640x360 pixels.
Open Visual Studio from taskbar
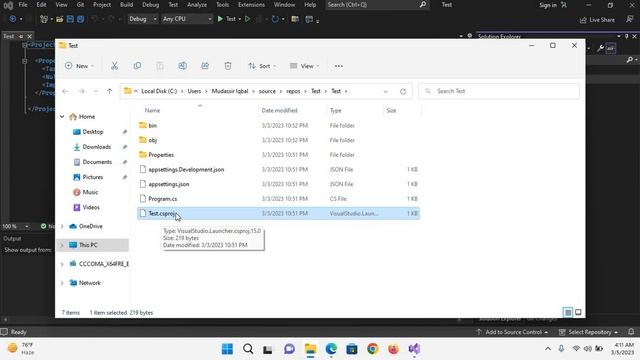click(414, 349)
